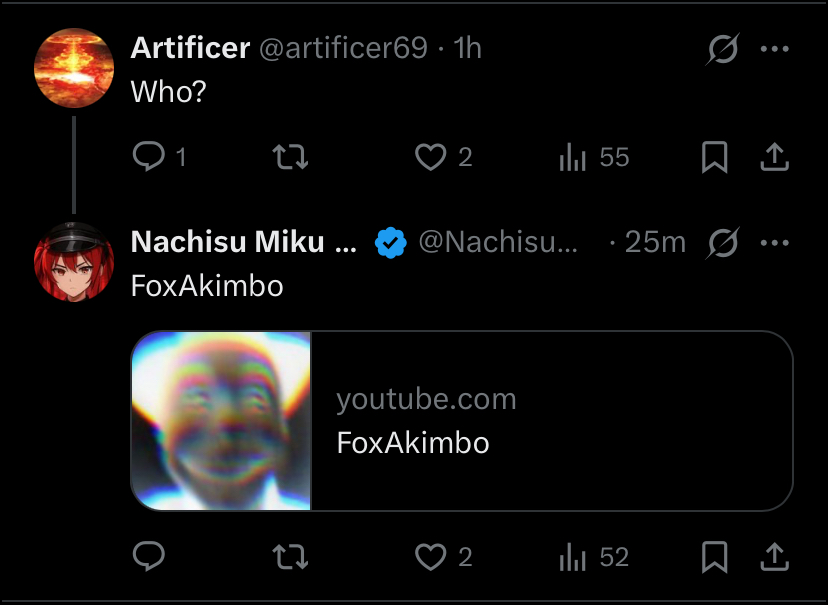Open Grok icon on Artificer's post
The image size is (828, 605).
[x=722, y=49]
